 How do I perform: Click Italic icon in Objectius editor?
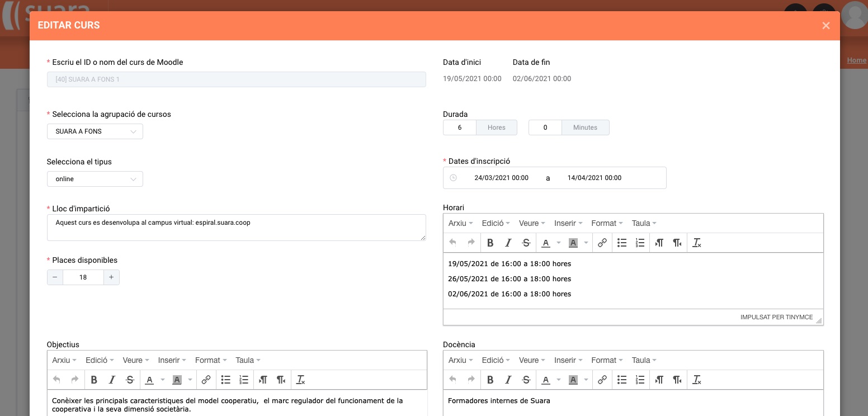tap(112, 380)
